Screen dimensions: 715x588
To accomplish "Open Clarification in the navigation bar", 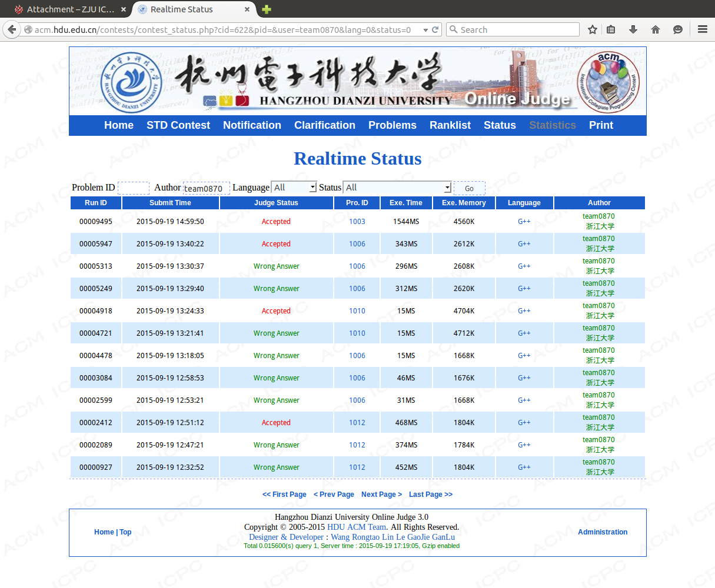I will (x=324, y=125).
